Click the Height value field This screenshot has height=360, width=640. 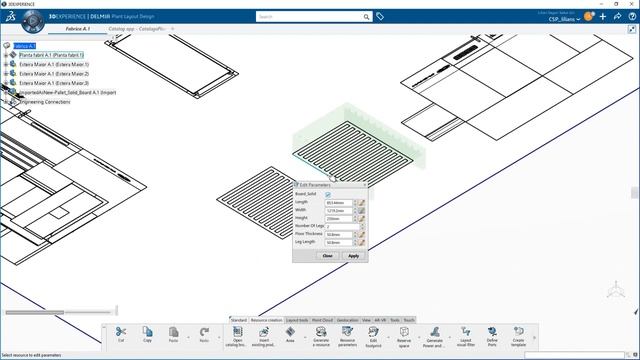tap(339, 219)
